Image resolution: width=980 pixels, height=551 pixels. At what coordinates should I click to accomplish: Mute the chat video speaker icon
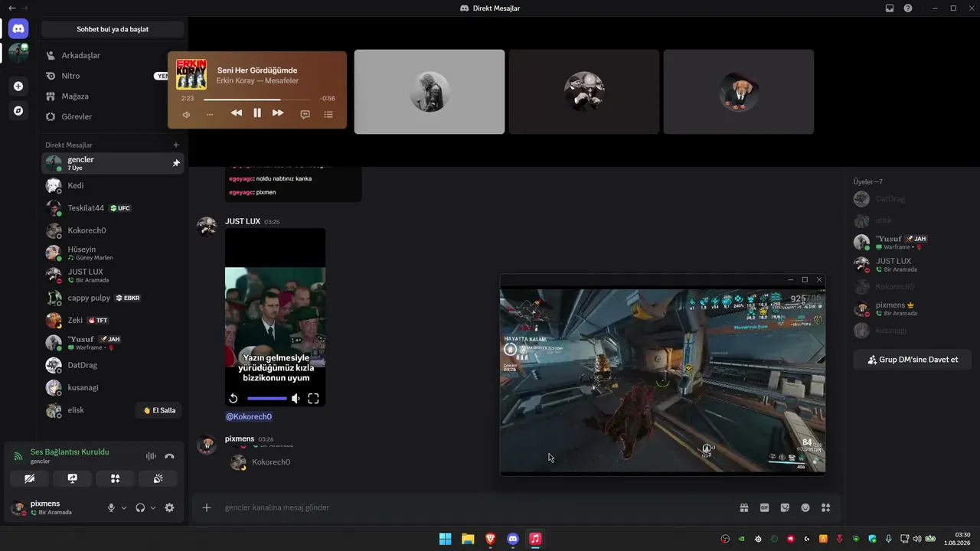coord(296,399)
